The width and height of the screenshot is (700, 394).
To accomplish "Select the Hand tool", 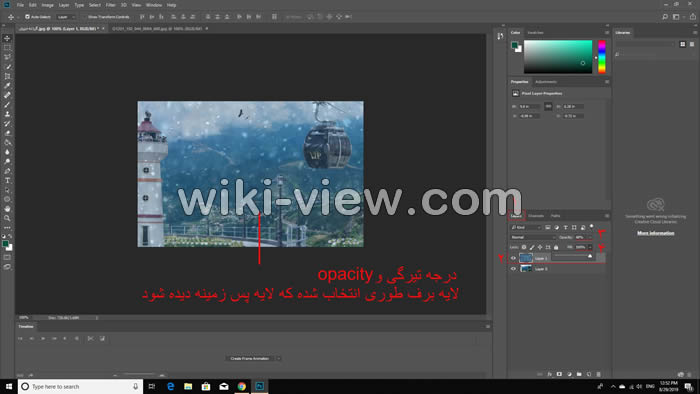I will [x=7, y=209].
